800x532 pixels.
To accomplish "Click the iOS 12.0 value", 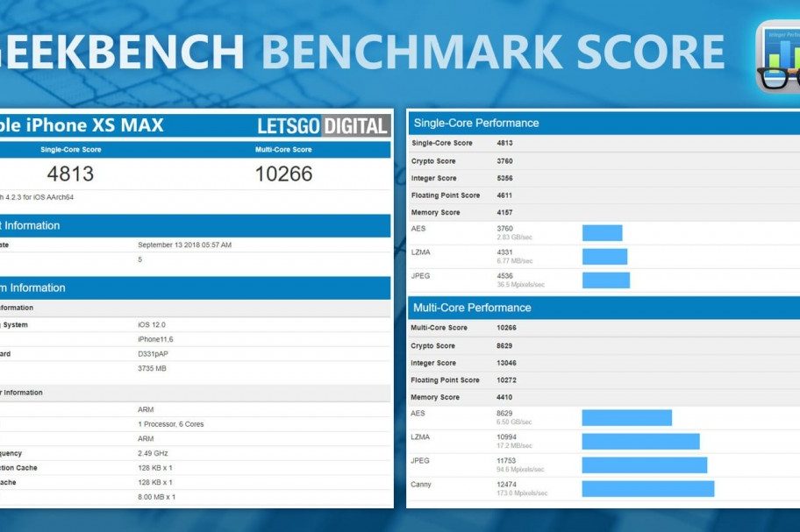I will (x=151, y=324).
